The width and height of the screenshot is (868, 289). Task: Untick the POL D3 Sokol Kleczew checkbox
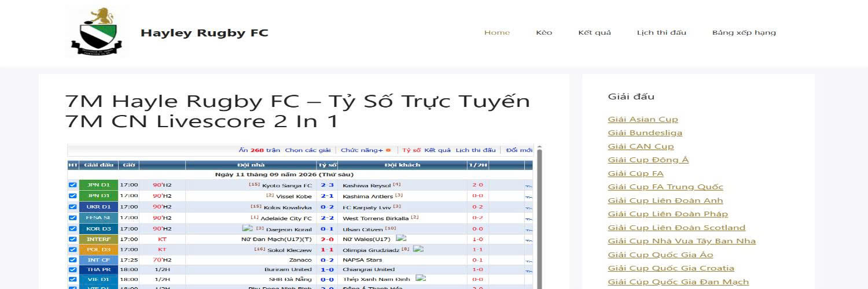tap(72, 250)
